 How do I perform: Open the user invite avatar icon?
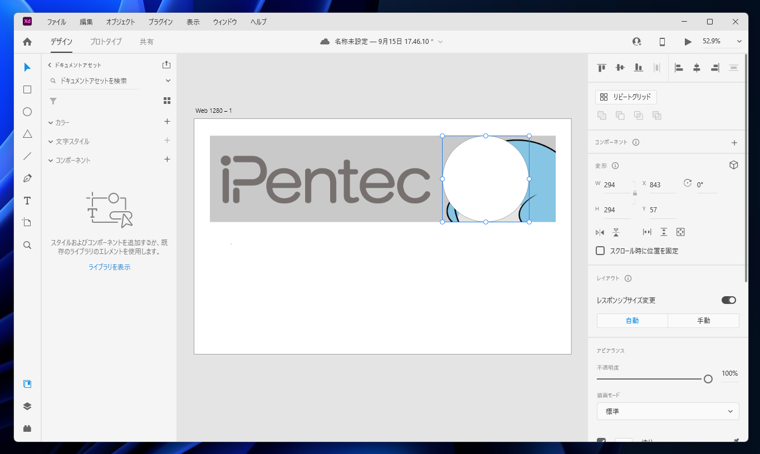click(x=637, y=42)
